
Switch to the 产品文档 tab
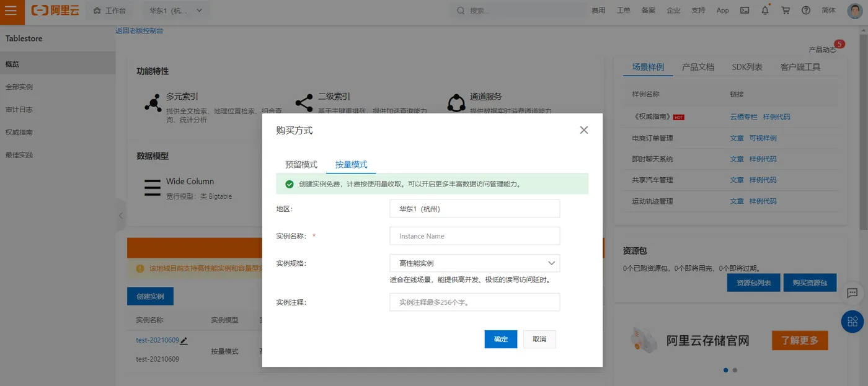click(698, 67)
